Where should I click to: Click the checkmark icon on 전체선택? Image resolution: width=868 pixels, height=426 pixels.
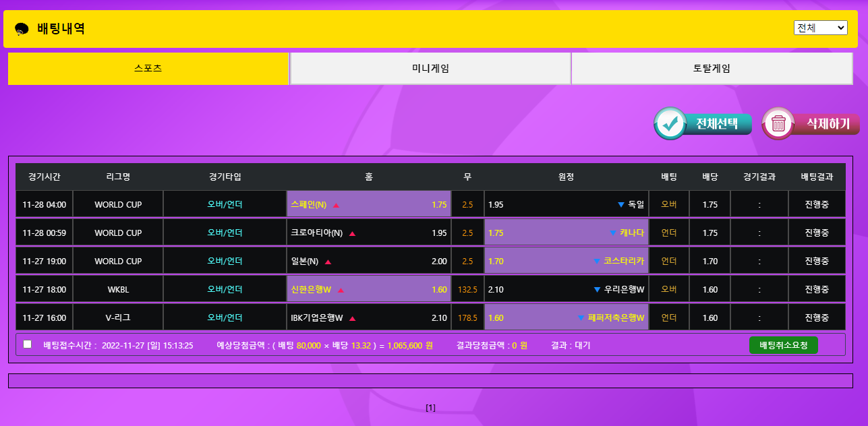[x=670, y=124]
